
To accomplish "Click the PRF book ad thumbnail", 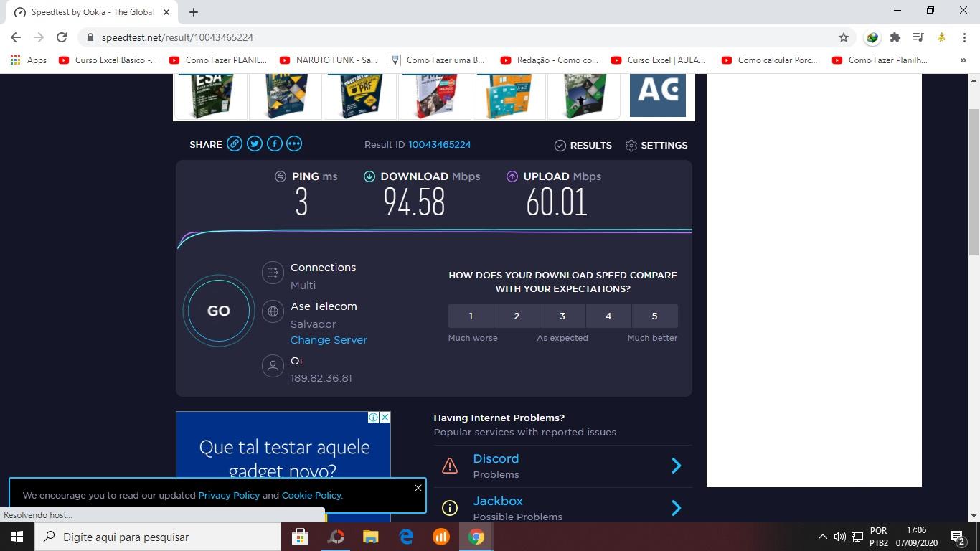I will (x=360, y=95).
